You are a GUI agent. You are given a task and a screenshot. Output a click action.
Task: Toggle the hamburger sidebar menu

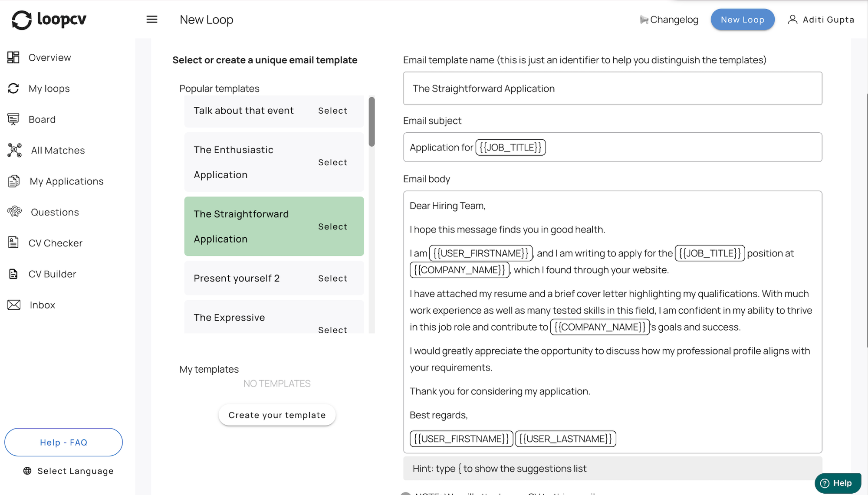pos(152,20)
